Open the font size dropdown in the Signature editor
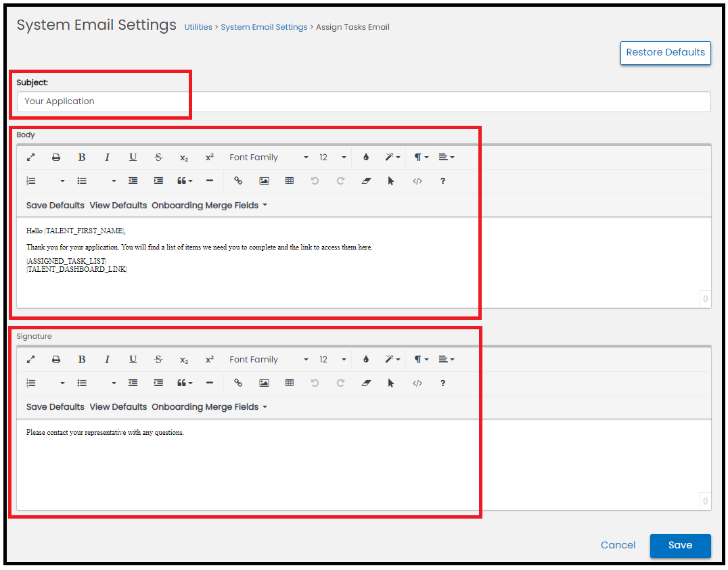The image size is (728, 570). point(331,359)
